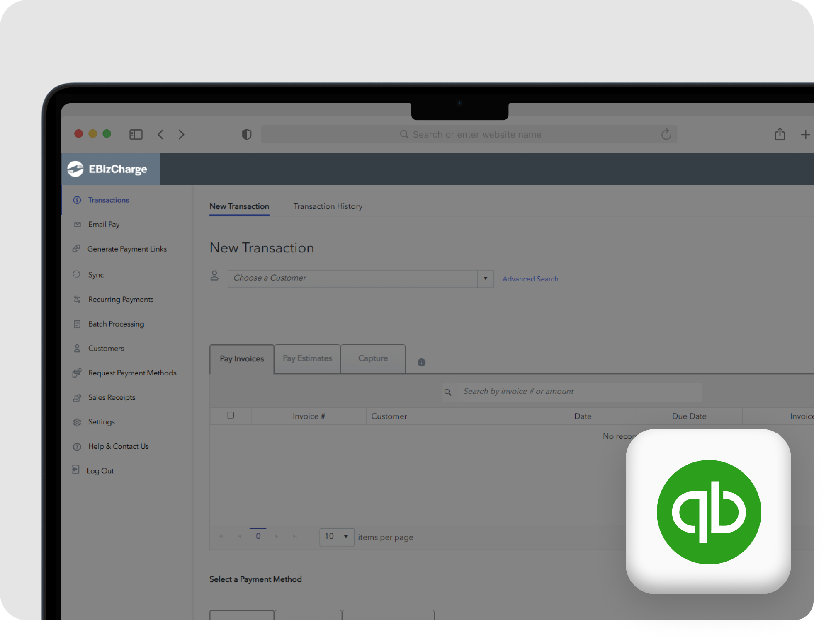831x644 pixels.
Task: Select the Pay Estimates tab
Action: click(307, 358)
